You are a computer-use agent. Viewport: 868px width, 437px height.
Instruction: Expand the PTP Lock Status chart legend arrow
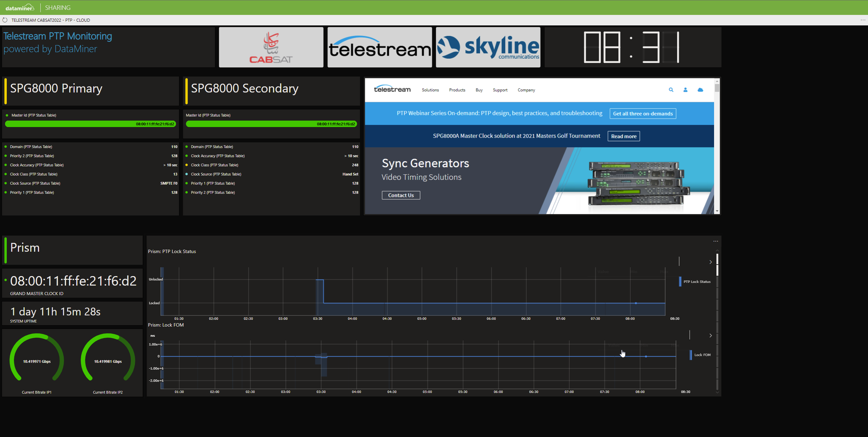tap(711, 262)
